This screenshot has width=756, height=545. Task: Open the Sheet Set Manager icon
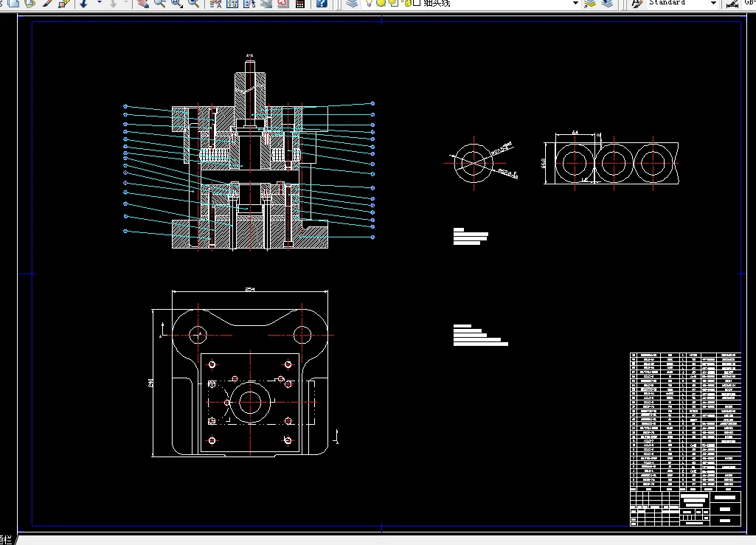(x=266, y=4)
